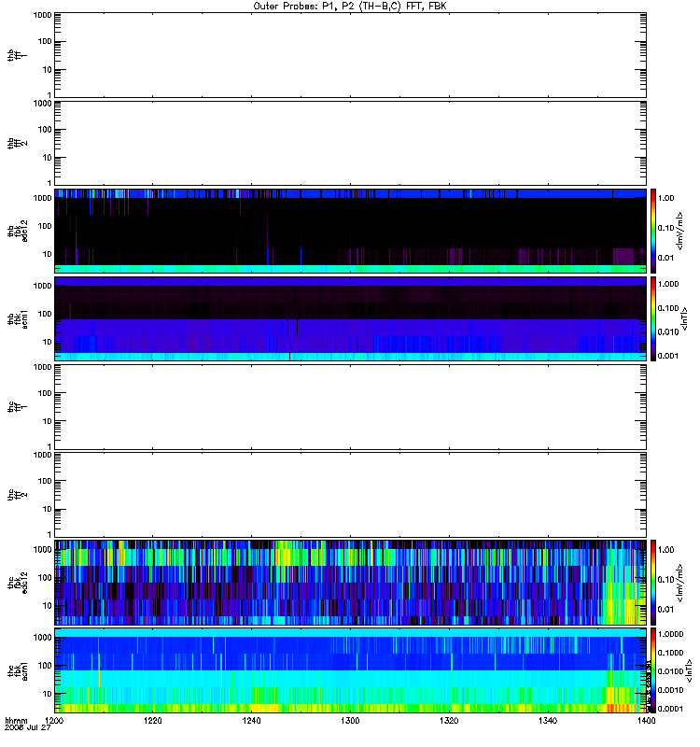Click the thb scm1 nT color bar

point(653,318)
